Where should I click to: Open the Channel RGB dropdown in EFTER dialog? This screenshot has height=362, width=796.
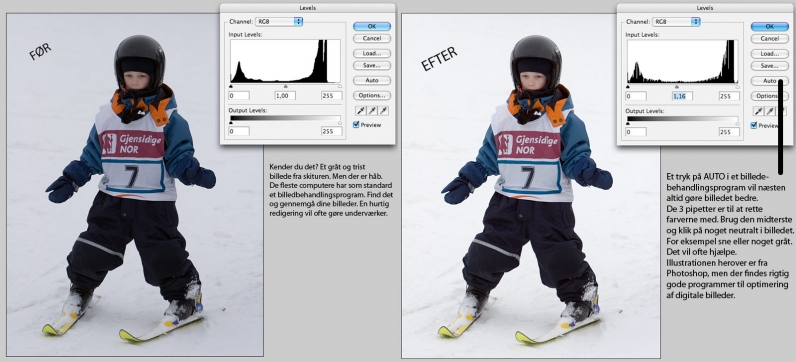click(x=676, y=22)
